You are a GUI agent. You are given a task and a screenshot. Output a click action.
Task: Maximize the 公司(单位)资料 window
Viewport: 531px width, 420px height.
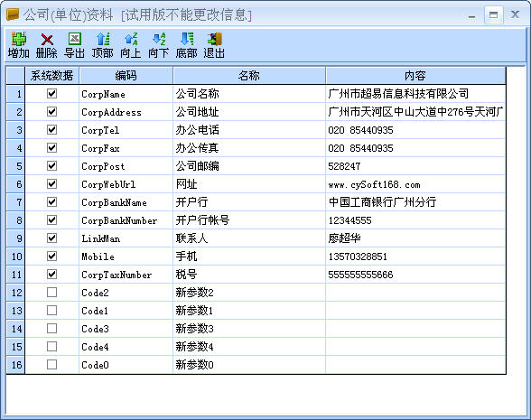point(493,14)
